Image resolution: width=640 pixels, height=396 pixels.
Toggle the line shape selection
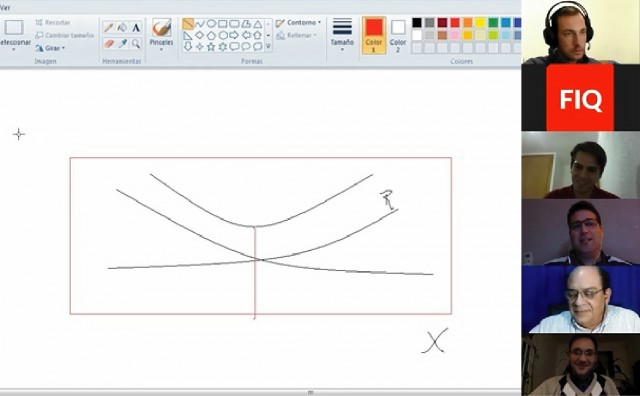pyautogui.click(x=188, y=24)
